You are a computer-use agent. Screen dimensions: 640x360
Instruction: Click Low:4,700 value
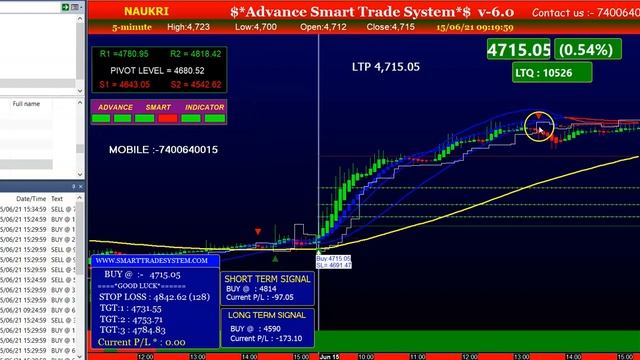(256, 27)
